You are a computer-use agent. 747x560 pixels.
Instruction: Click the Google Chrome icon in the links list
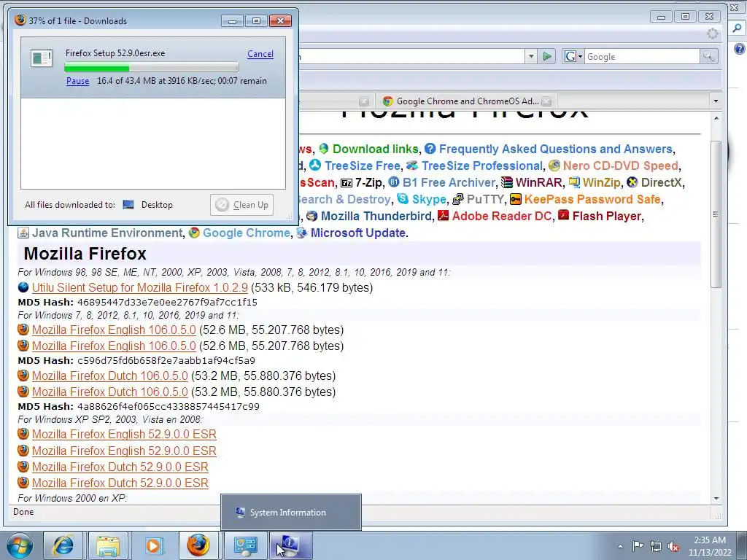pos(194,233)
